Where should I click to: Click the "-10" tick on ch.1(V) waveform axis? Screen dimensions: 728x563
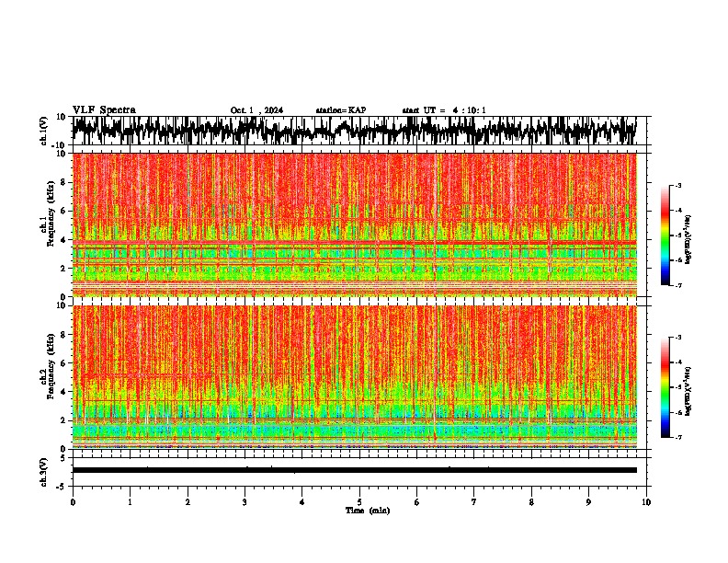click(x=60, y=145)
